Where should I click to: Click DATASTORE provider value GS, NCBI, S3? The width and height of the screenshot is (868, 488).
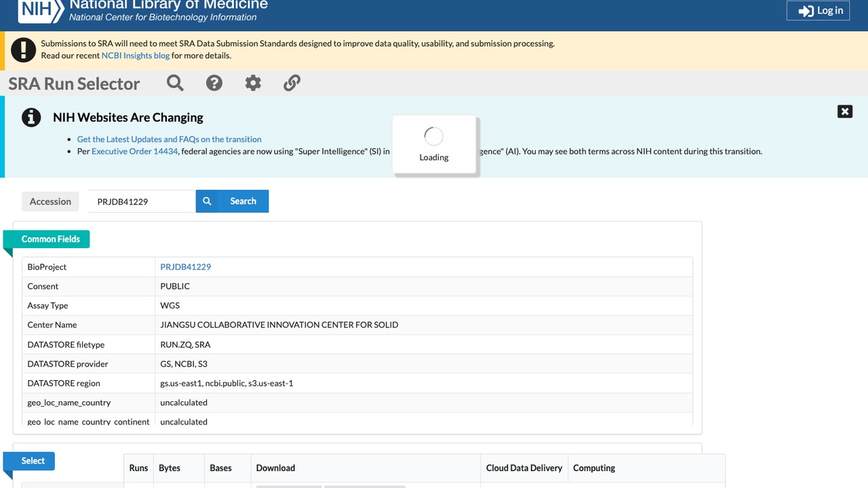point(184,364)
